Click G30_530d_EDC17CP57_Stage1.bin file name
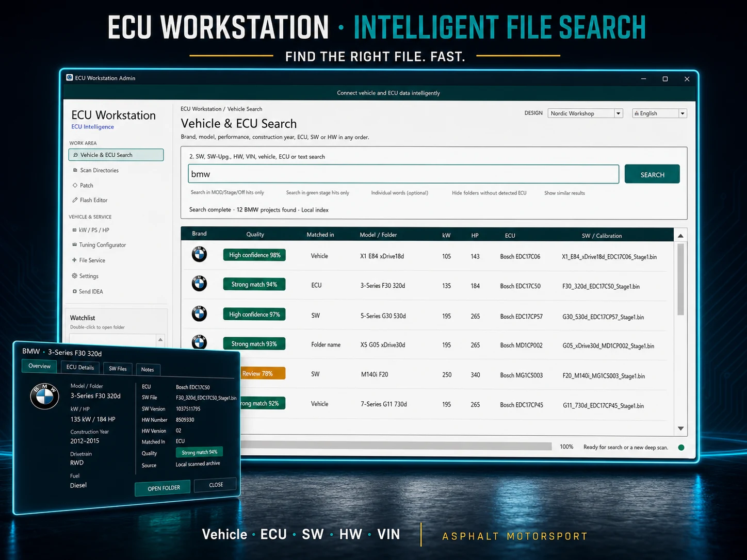Image resolution: width=747 pixels, height=560 pixels. pos(603,317)
